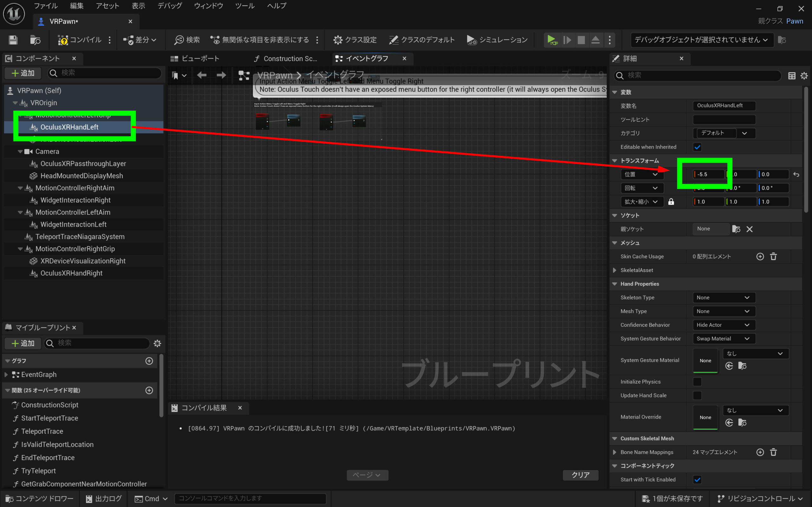The image size is (812, 507).
Task: Expand the SkeletalAsset section
Action: [615, 270]
